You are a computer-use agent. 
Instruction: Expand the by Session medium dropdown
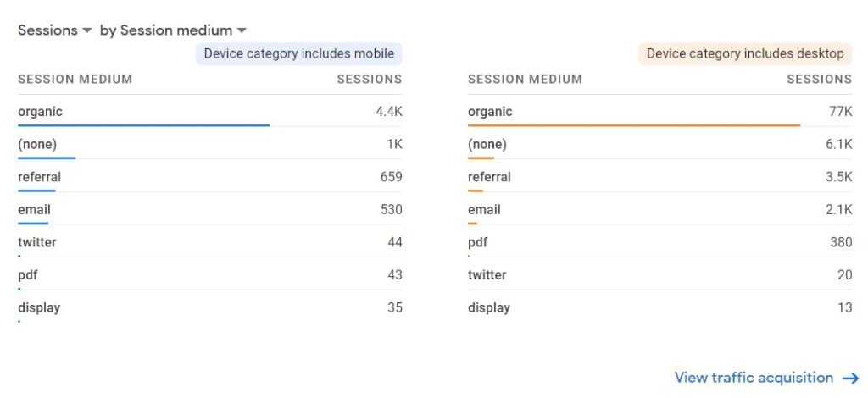[174, 30]
